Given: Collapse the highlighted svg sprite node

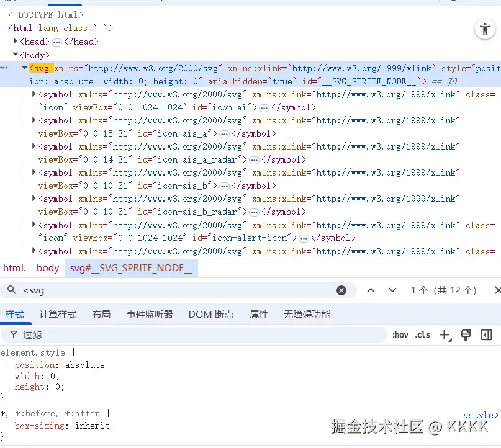Looking at the screenshot, I should [x=24, y=68].
